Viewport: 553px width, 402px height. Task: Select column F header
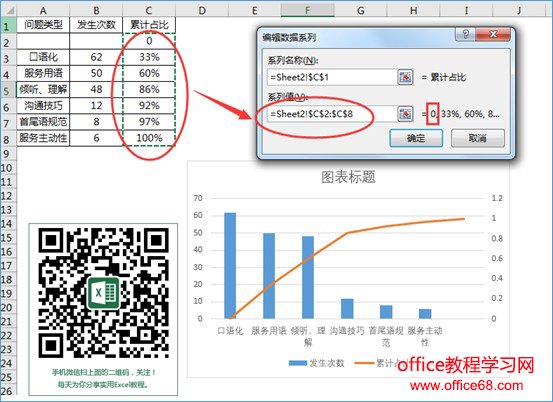coord(308,10)
